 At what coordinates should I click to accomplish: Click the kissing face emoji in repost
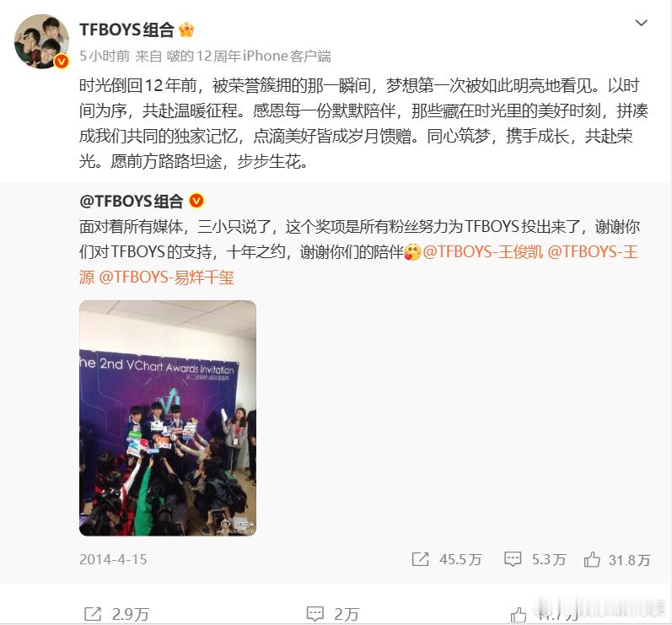click(412, 252)
